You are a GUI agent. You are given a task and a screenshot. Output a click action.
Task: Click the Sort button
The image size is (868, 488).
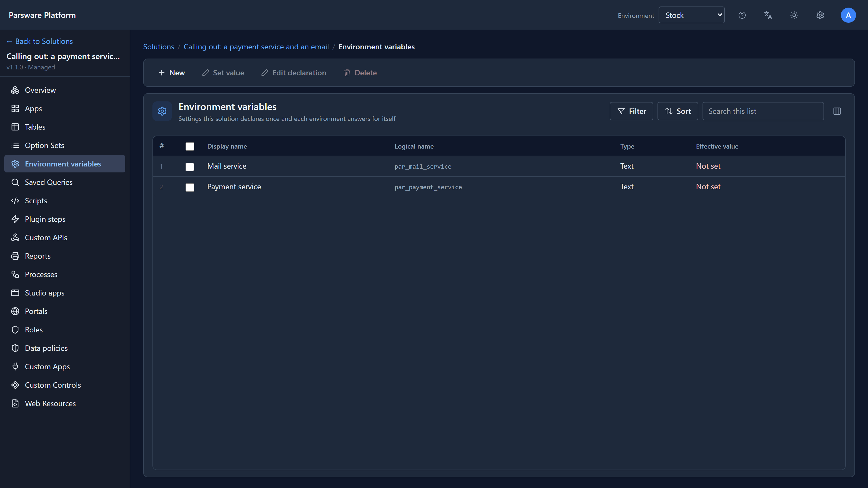coord(678,111)
